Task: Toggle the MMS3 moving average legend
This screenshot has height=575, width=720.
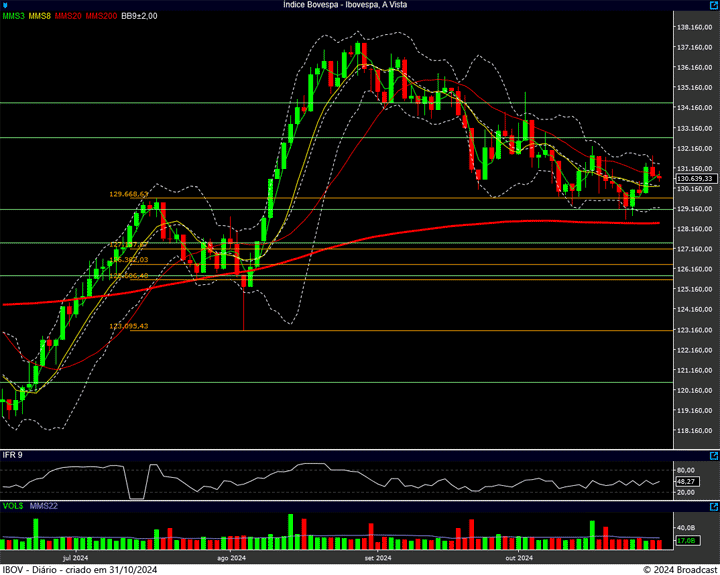Action: coord(15,17)
